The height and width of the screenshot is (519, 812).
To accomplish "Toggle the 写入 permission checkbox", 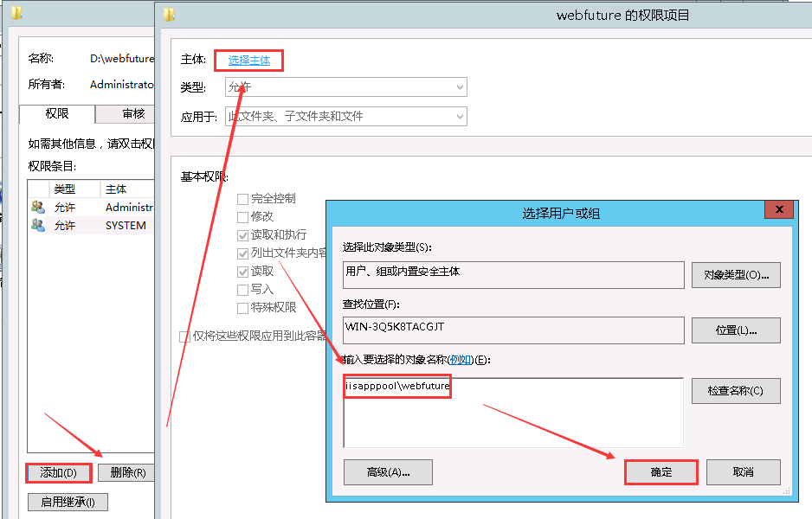I will pyautogui.click(x=243, y=290).
